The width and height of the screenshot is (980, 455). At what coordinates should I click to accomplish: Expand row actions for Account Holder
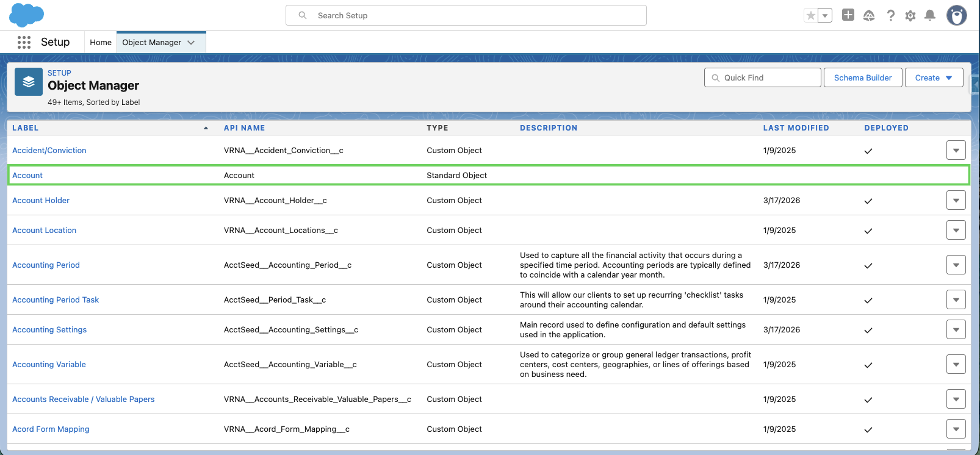(956, 200)
